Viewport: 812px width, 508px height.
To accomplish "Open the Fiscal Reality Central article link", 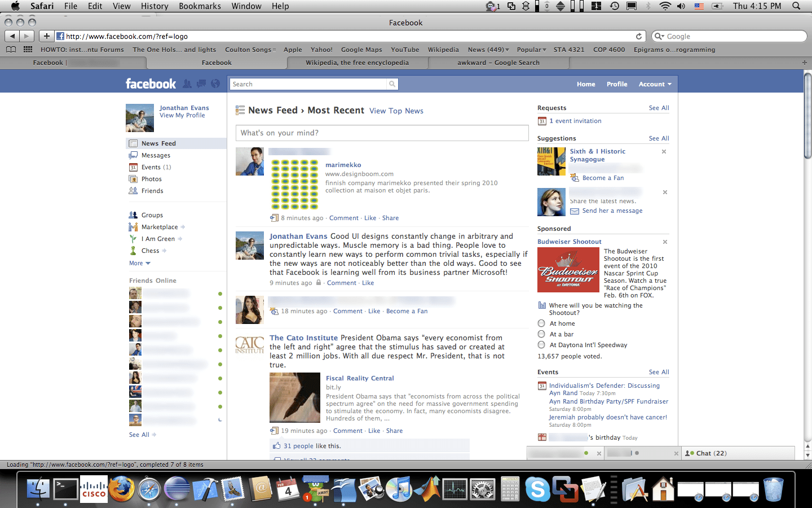I will (360, 378).
